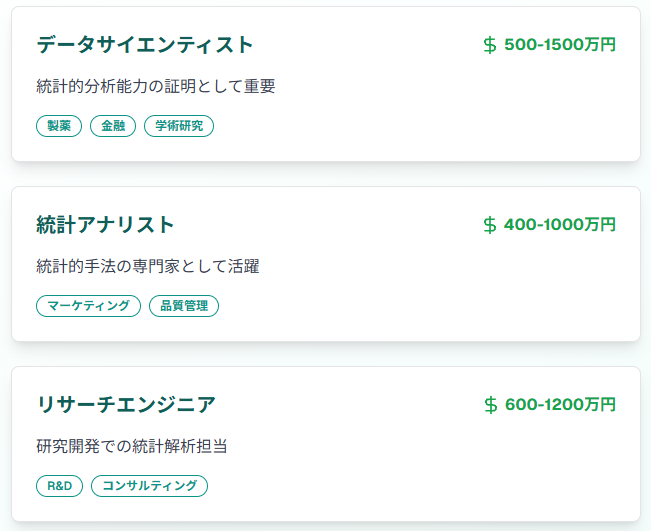Click the 600-1200万円 salary range
The image size is (651, 531).
(x=560, y=405)
